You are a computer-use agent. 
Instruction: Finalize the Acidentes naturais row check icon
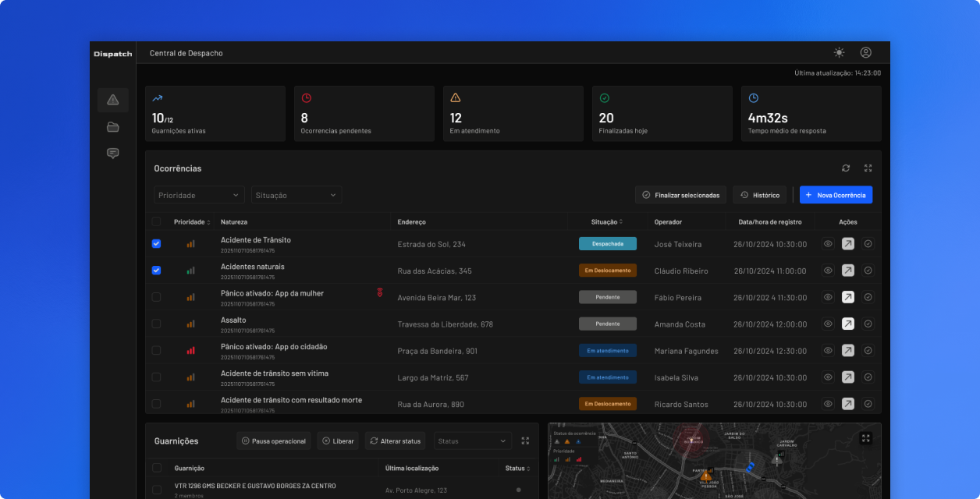point(868,271)
